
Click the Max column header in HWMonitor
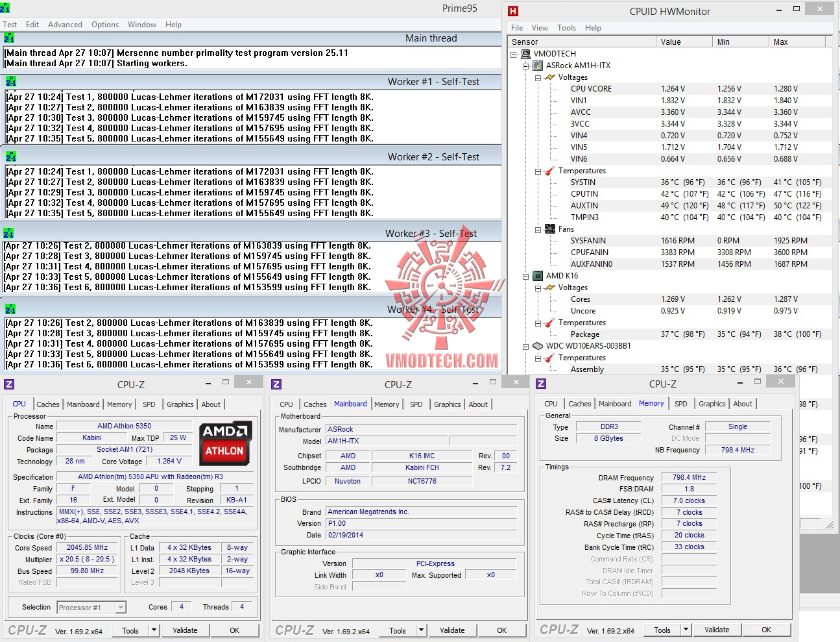(x=797, y=42)
